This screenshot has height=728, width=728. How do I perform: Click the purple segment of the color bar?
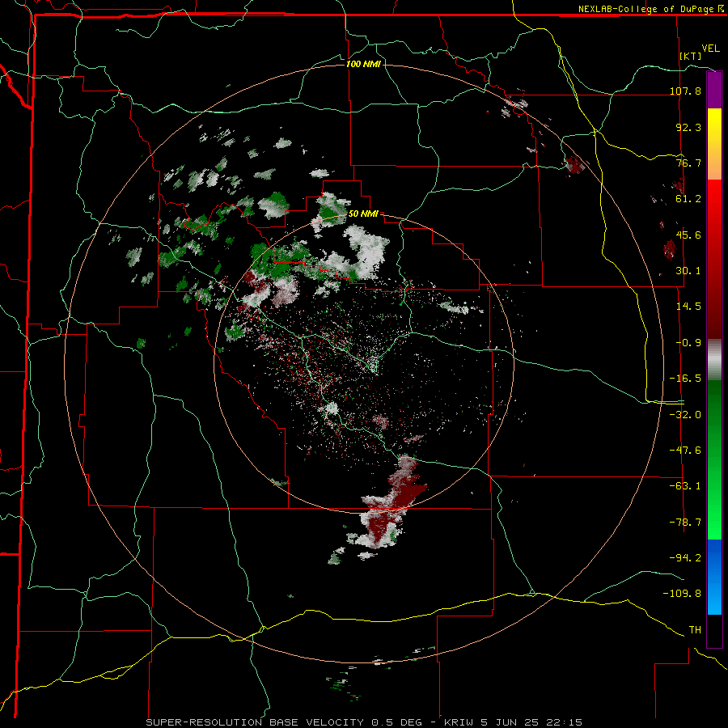[x=714, y=90]
